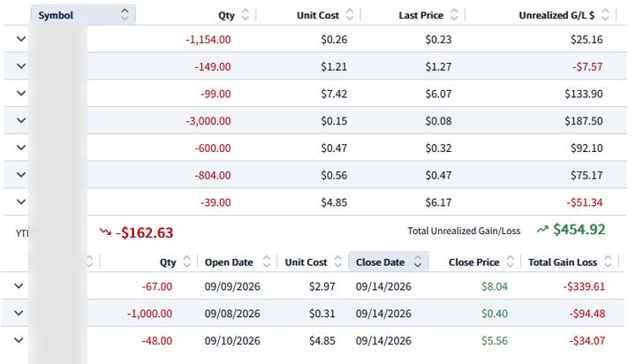Select the $133.90 unrealized gain value
Screen dimensions: 636x364
tap(584, 94)
